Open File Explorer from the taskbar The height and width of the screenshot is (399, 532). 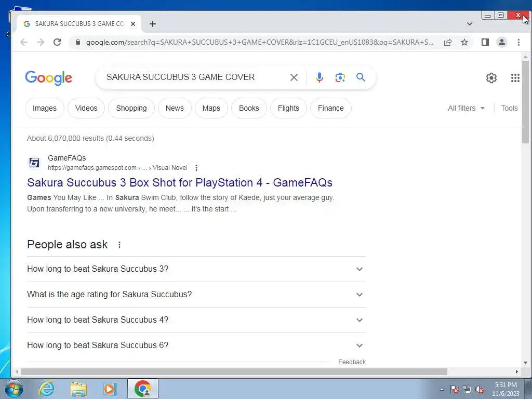(78, 389)
